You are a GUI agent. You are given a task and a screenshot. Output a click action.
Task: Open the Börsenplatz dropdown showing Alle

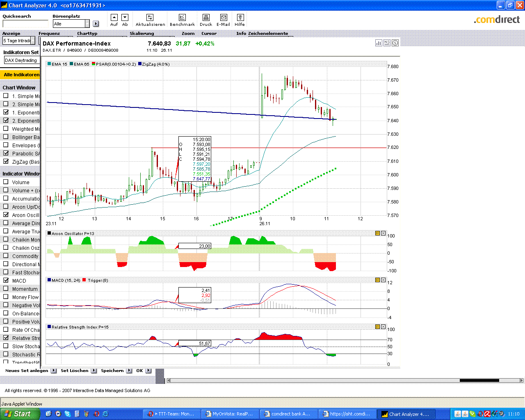click(x=71, y=24)
